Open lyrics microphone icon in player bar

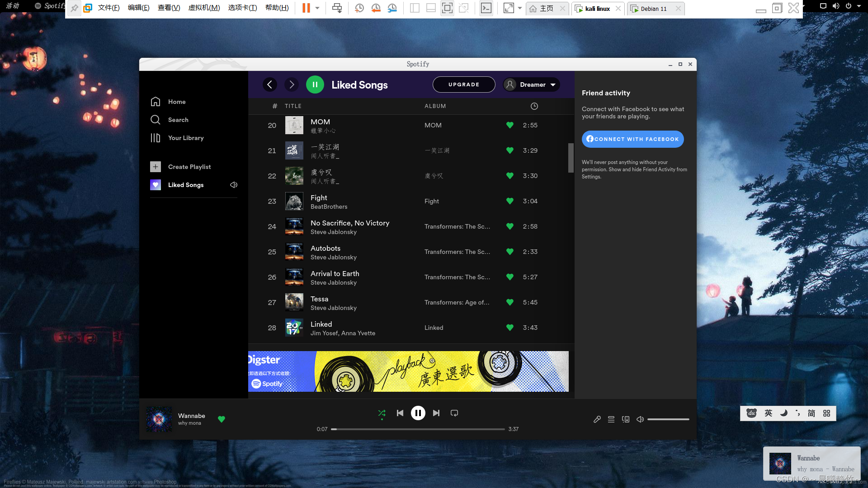coord(597,419)
